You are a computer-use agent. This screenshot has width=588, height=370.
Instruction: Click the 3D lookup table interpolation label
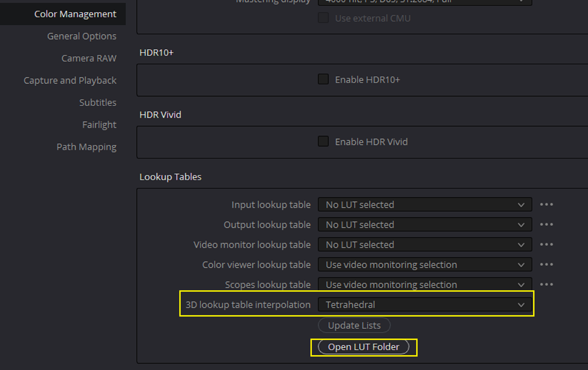coord(248,305)
